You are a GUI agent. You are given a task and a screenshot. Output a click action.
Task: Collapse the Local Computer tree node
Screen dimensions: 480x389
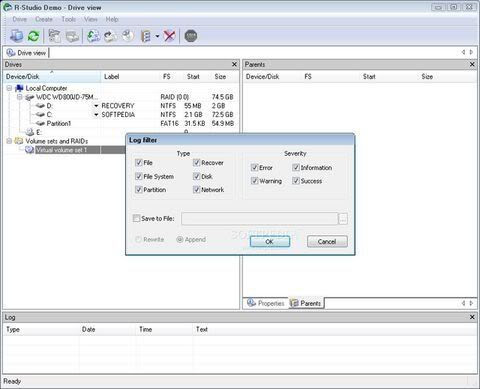tap(9, 88)
